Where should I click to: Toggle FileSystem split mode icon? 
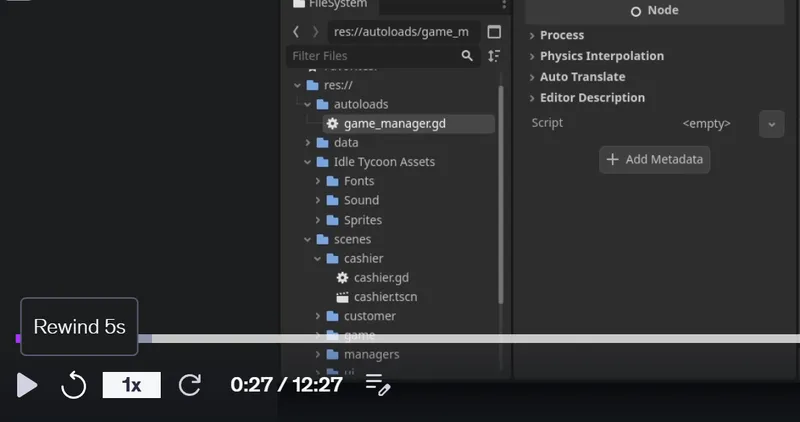pos(494,32)
